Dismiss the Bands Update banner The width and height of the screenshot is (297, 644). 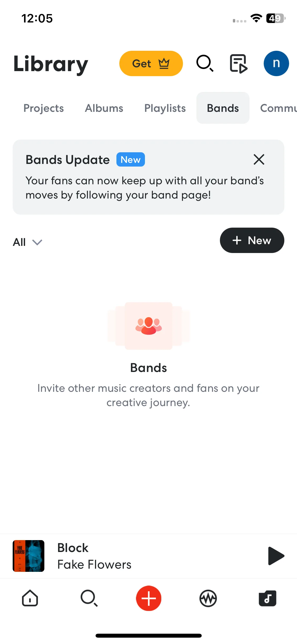coord(259,159)
